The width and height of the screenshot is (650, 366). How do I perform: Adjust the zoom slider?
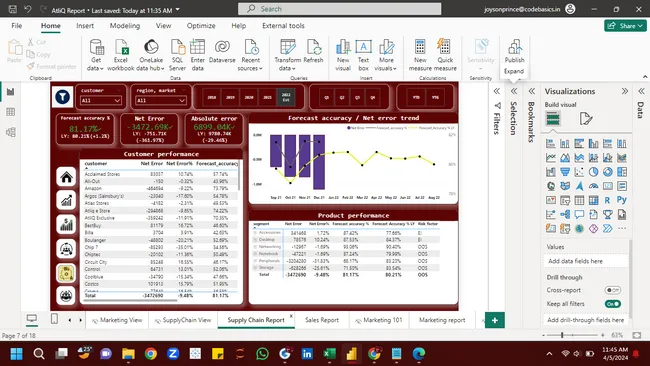point(562,335)
